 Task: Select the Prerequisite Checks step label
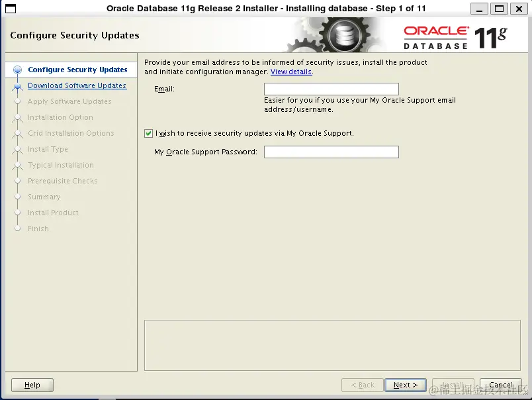(63, 181)
